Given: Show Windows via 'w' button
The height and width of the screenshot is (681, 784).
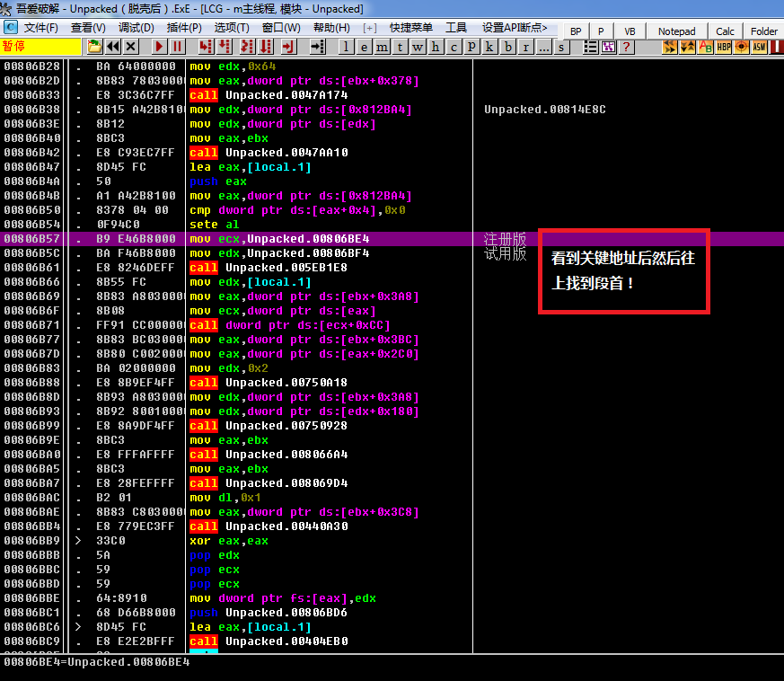Looking at the screenshot, I should click(x=418, y=47).
